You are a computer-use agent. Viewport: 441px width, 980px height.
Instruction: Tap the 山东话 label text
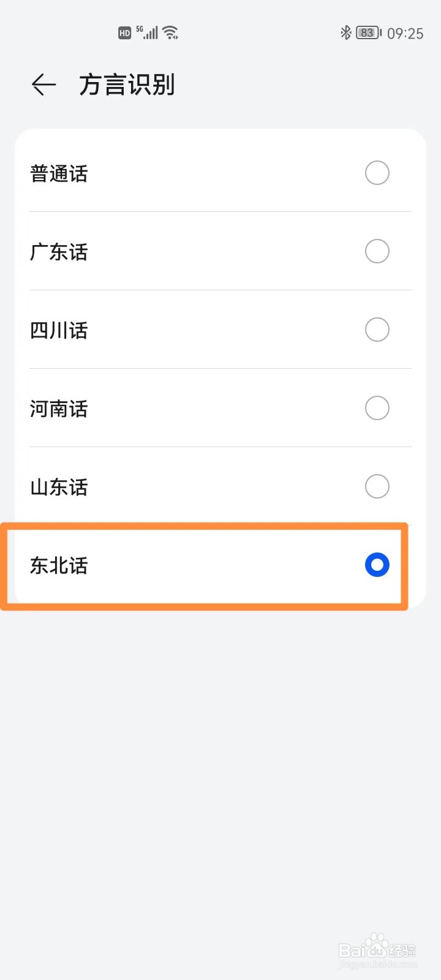pyautogui.click(x=59, y=488)
